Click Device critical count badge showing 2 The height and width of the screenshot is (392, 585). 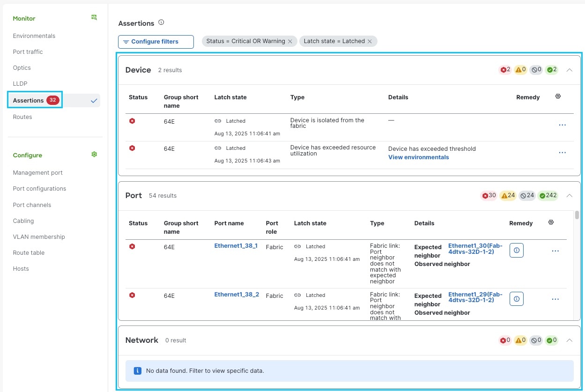coord(505,70)
